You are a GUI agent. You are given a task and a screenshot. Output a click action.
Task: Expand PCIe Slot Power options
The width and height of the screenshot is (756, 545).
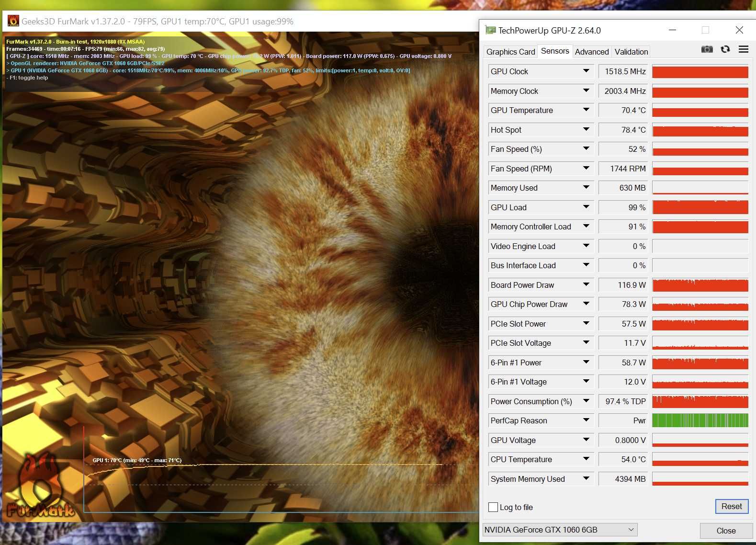click(586, 323)
